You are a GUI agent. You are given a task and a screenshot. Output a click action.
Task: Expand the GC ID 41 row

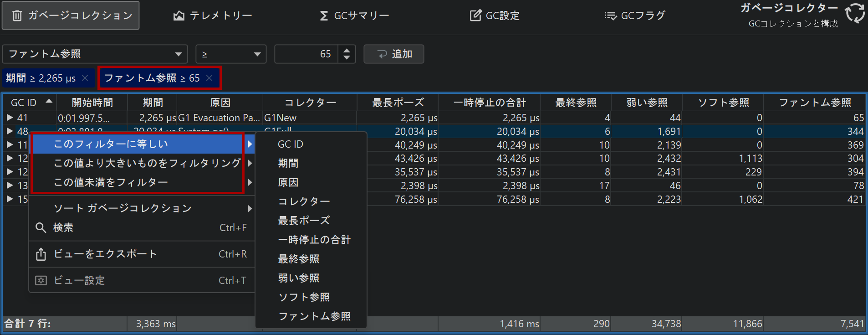[10, 118]
